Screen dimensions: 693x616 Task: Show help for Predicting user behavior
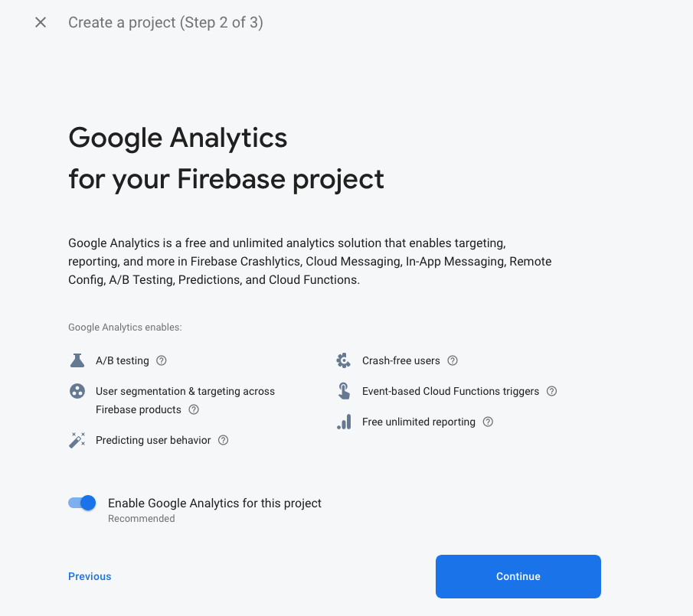(x=223, y=440)
